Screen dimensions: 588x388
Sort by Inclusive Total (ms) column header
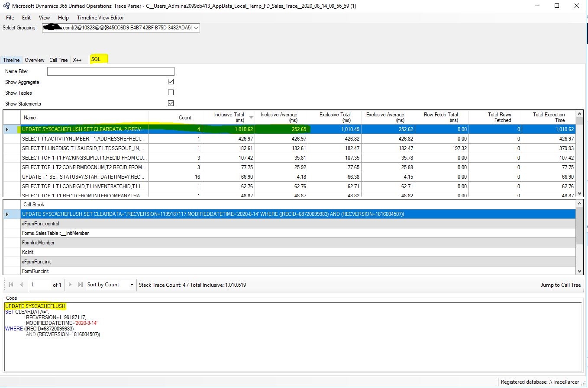[228, 118]
